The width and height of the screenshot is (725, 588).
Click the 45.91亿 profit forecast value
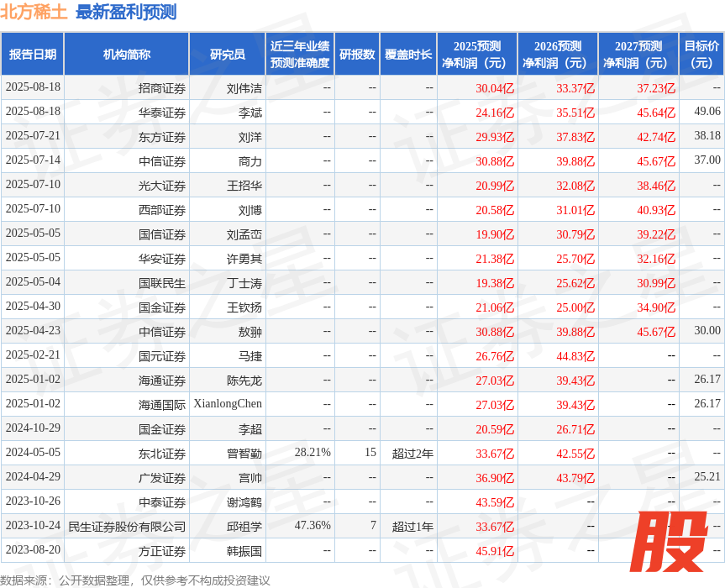coord(494,551)
